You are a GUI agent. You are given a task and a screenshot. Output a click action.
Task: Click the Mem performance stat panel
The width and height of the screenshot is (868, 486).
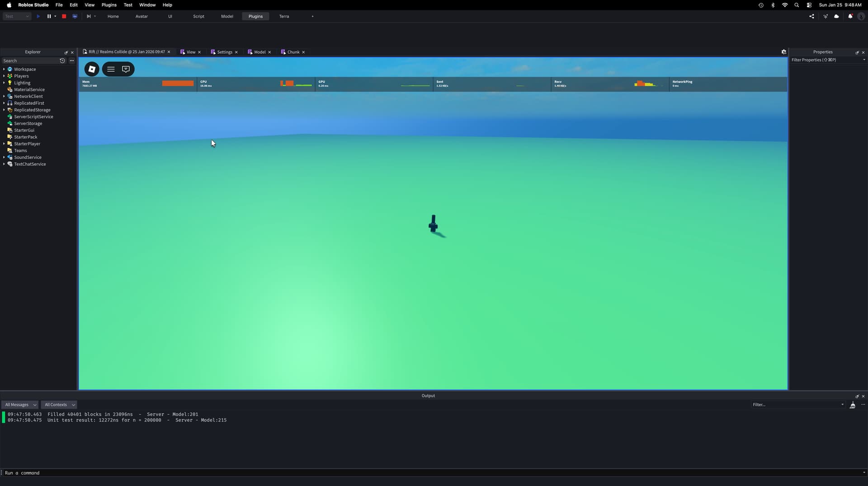point(138,84)
